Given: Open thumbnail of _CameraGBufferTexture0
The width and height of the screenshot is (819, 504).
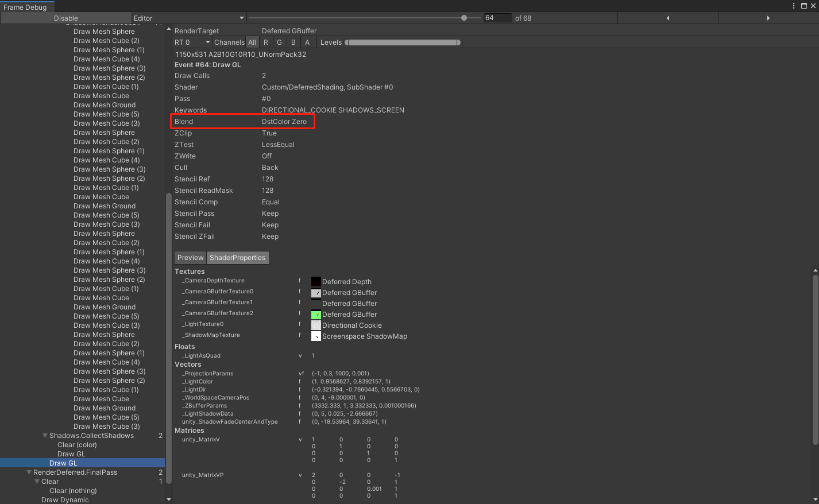Looking at the screenshot, I should click(x=316, y=293).
